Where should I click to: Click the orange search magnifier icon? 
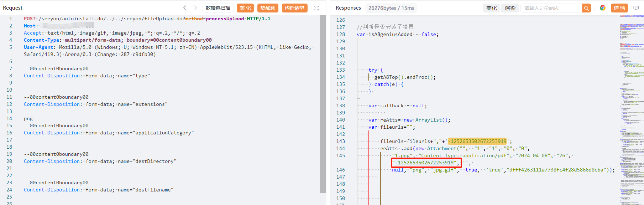[586, 8]
